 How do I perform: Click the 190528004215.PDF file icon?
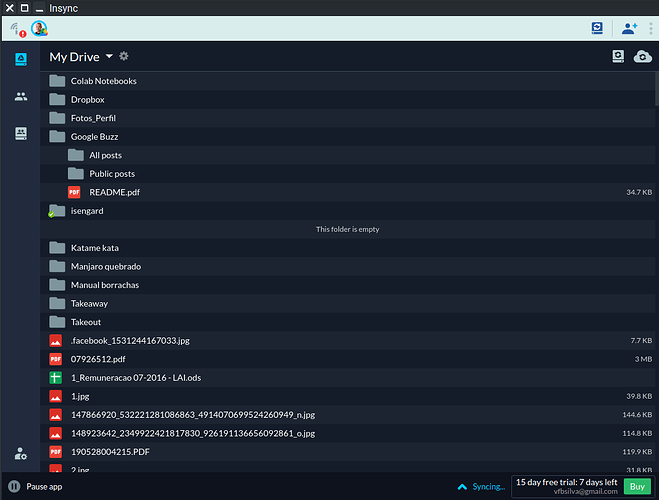point(55,452)
